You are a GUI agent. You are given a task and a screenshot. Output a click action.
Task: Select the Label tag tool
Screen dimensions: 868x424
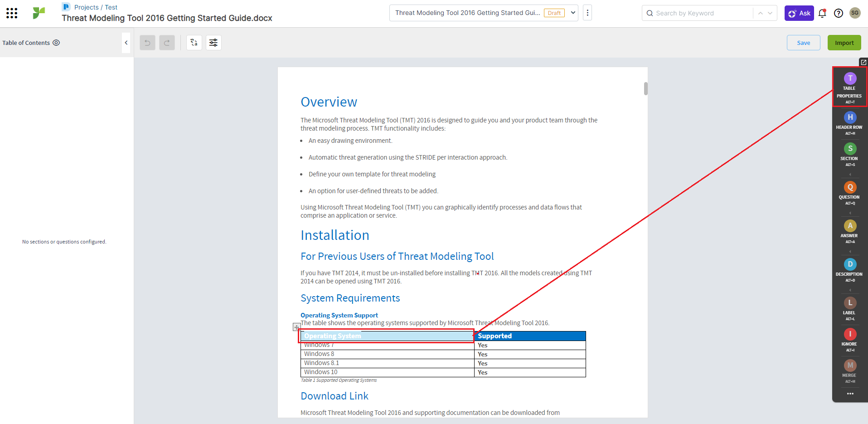849,309
